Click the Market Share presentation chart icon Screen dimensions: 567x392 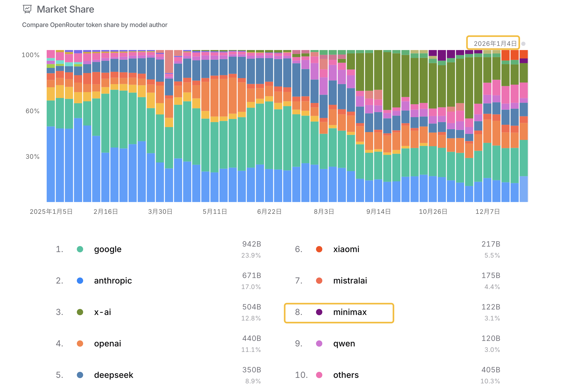tap(27, 9)
